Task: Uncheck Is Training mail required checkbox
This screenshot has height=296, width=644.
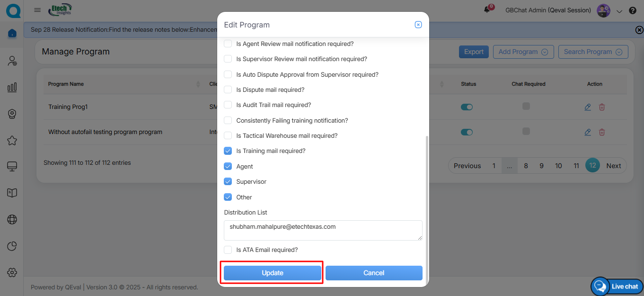Action: click(228, 151)
